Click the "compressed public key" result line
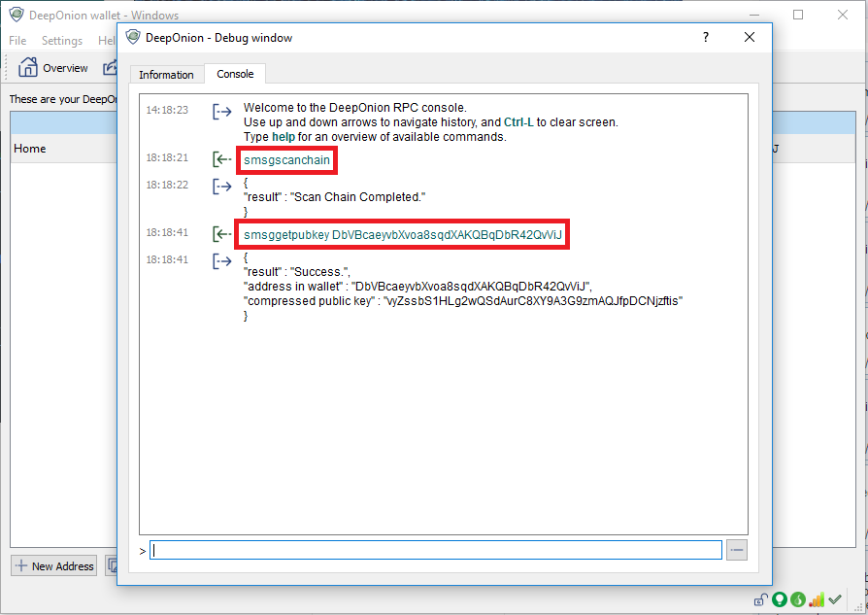 [463, 301]
